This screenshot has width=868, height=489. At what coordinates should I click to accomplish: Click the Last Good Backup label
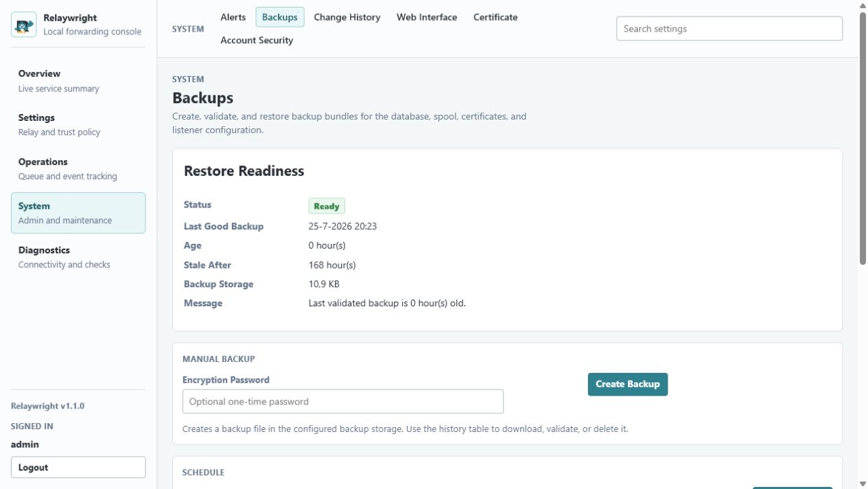224,226
